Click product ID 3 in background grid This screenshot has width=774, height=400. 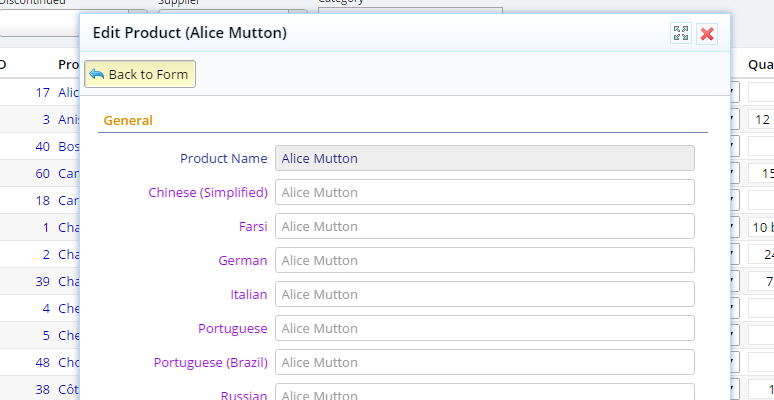46,120
